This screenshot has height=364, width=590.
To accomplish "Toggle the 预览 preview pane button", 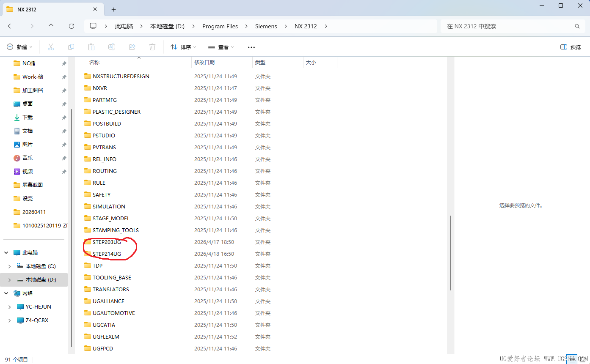I will (571, 47).
